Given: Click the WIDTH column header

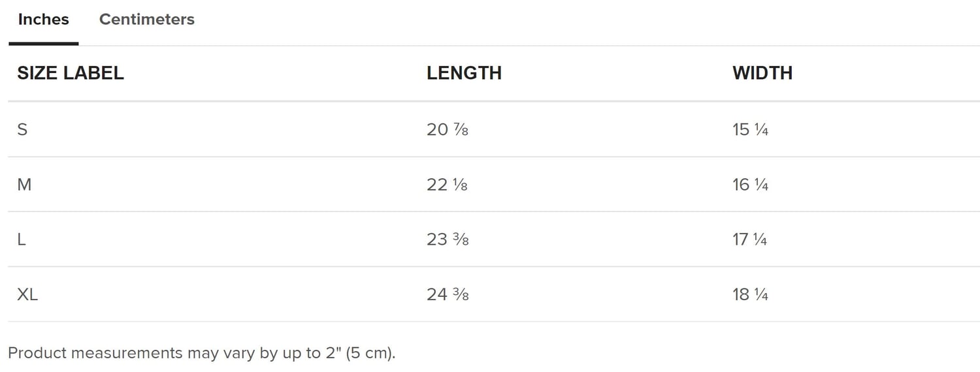Looking at the screenshot, I should tap(762, 73).
